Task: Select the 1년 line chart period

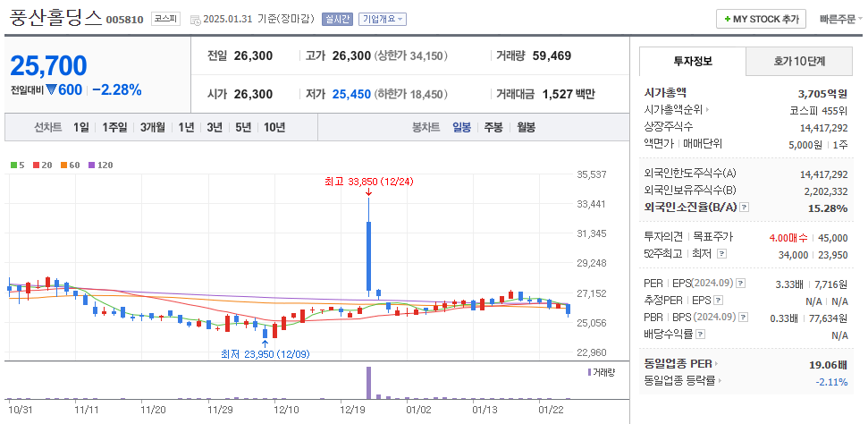Action: tap(186, 128)
